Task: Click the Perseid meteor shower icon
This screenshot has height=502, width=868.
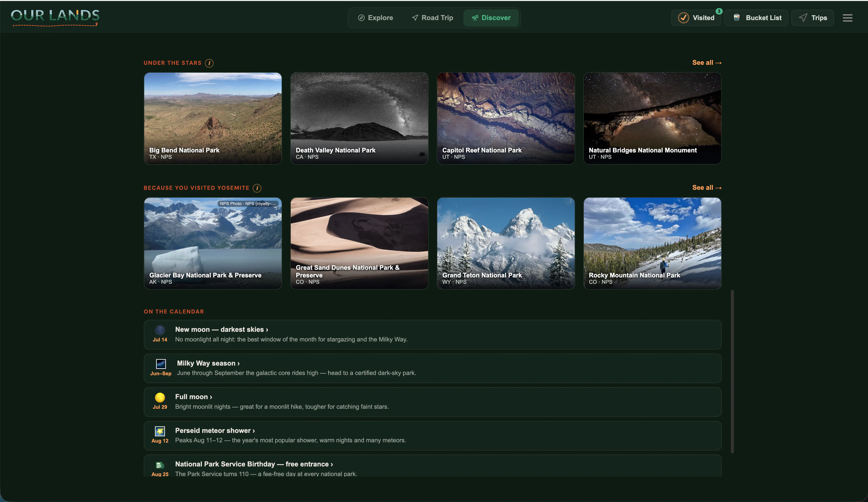Action: (160, 431)
